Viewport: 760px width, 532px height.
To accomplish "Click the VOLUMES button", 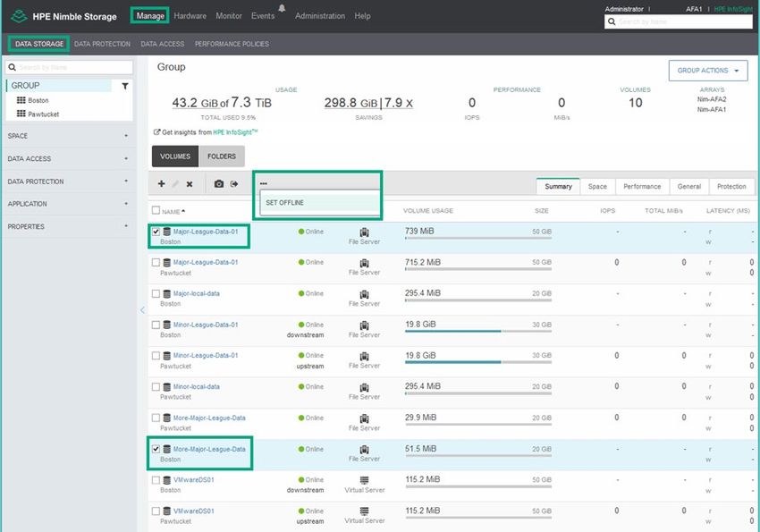I will tap(175, 156).
